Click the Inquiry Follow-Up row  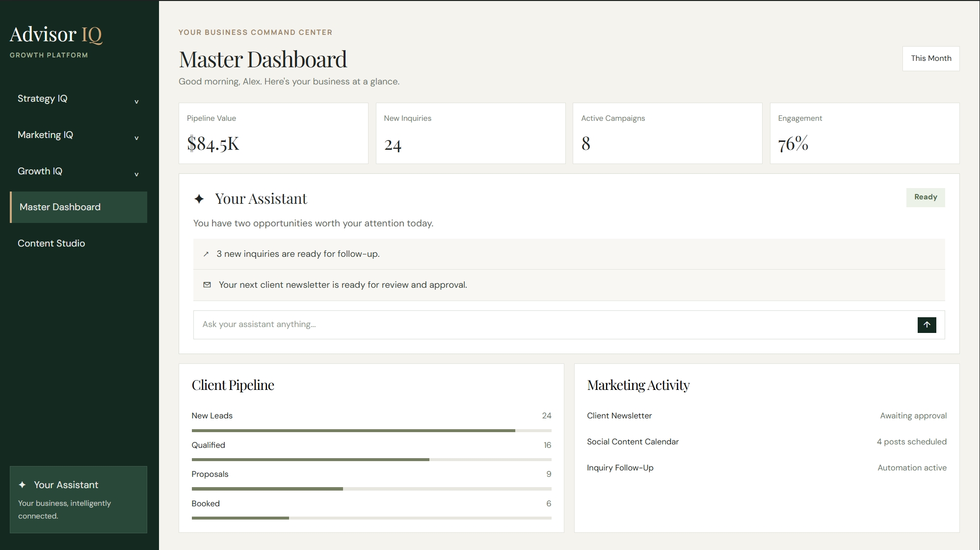point(767,468)
